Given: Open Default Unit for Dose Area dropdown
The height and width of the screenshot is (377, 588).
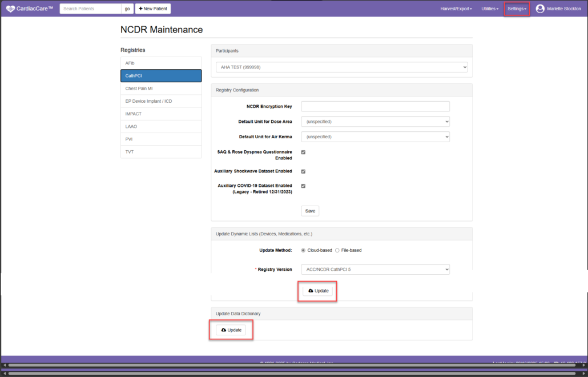Looking at the screenshot, I should pos(376,122).
